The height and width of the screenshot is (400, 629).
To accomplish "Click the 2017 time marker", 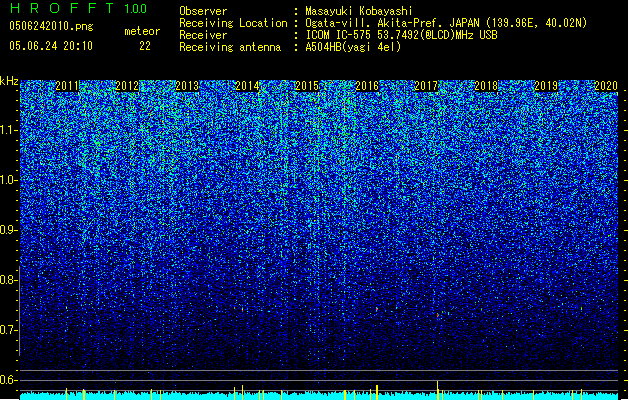I will [426, 86].
